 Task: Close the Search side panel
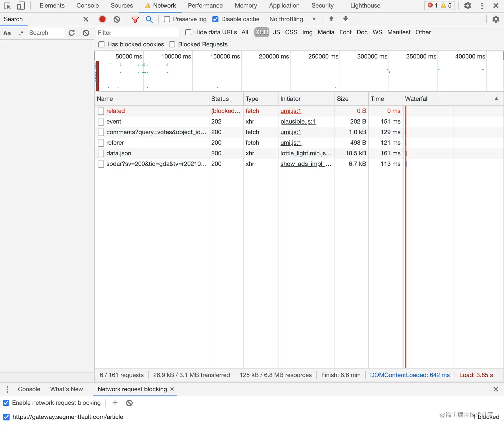[x=86, y=19]
